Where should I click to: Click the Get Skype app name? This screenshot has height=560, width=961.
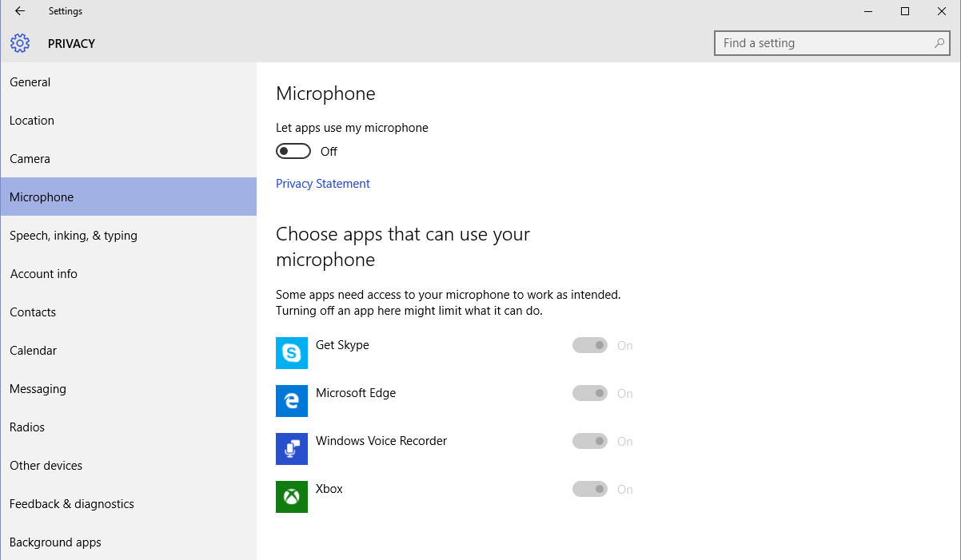coord(342,345)
